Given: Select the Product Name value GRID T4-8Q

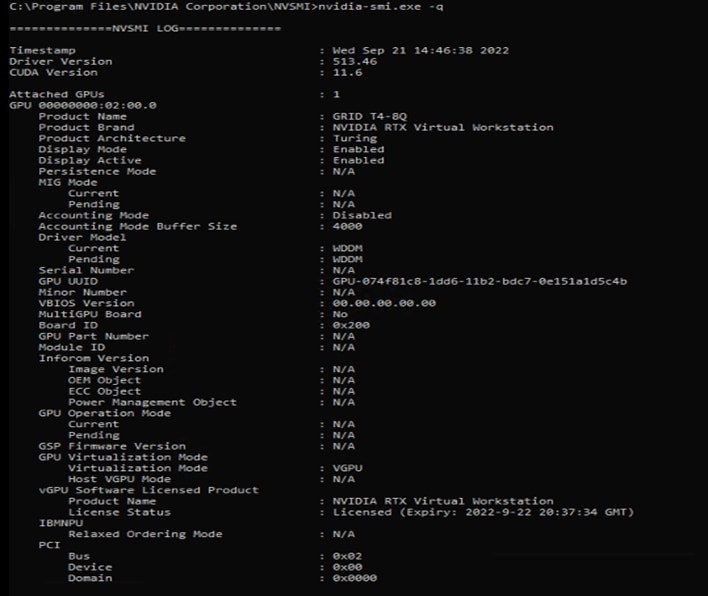Looking at the screenshot, I should [370, 116].
